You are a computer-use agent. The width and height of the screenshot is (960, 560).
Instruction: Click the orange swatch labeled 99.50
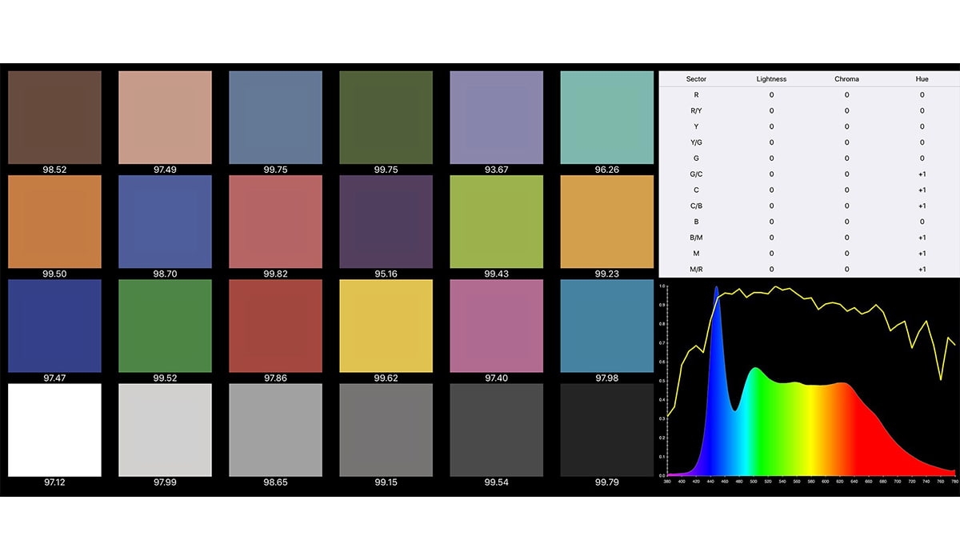pyautogui.click(x=54, y=222)
